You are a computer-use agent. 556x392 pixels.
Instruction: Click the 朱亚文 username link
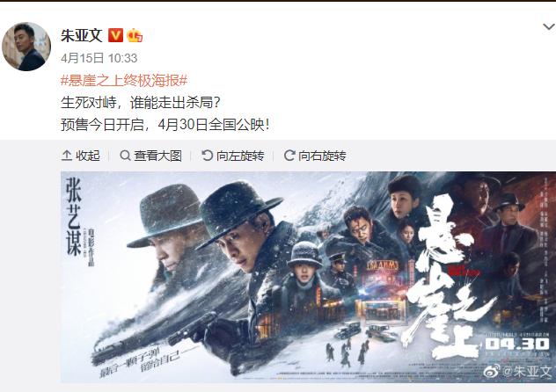82,35
